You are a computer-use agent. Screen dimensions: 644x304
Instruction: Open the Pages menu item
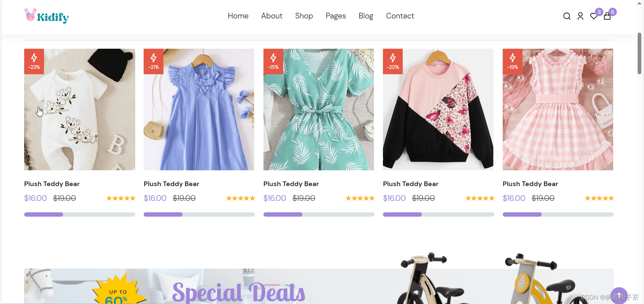click(x=336, y=16)
